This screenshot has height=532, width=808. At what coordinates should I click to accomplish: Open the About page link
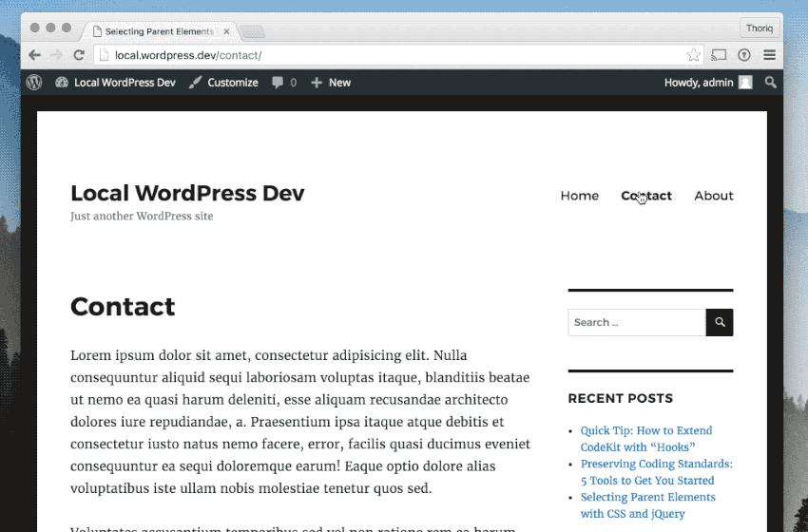(x=714, y=196)
